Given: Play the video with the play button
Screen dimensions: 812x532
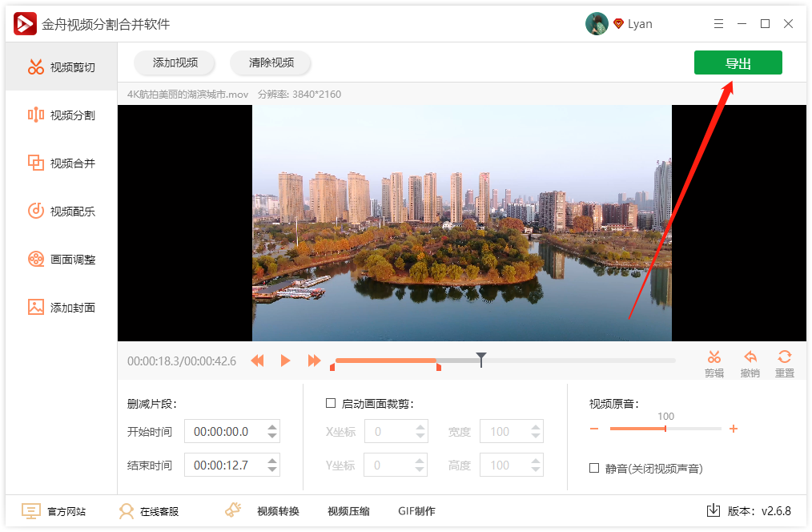Looking at the screenshot, I should click(x=286, y=361).
